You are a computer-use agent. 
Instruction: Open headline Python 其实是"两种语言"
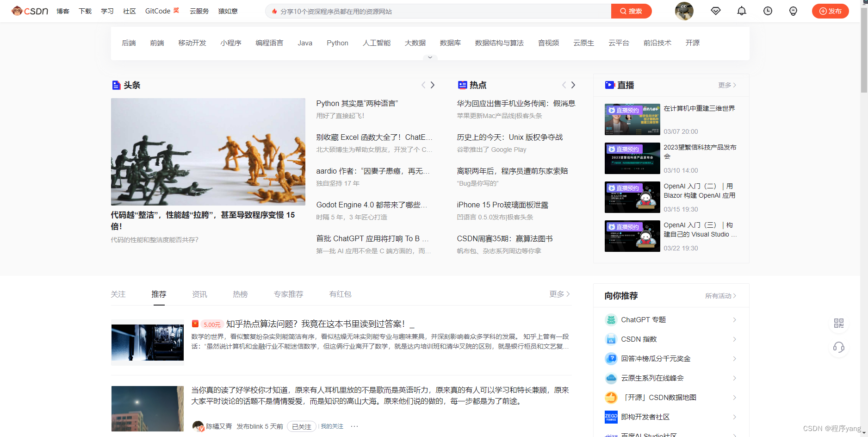(x=357, y=103)
